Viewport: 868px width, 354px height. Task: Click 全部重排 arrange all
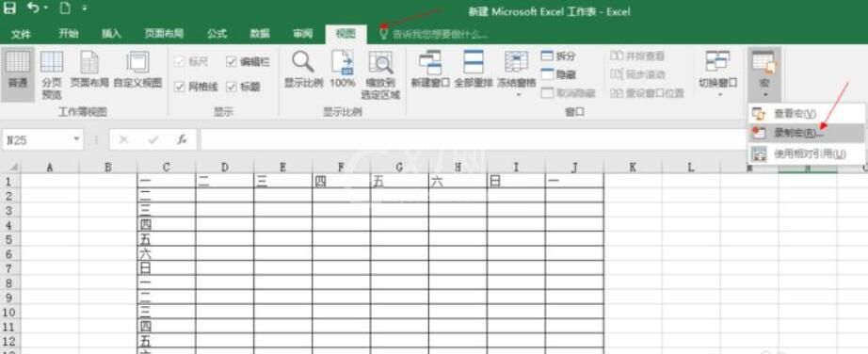474,70
